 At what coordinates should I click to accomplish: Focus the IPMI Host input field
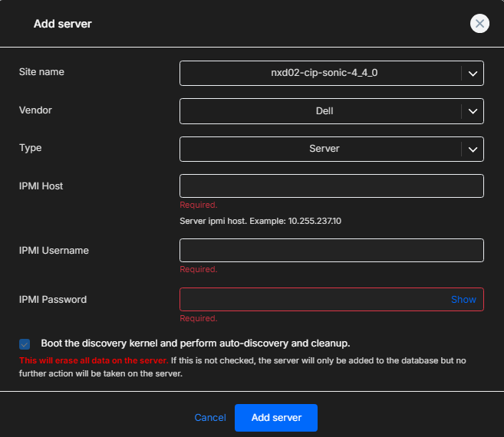click(331, 186)
